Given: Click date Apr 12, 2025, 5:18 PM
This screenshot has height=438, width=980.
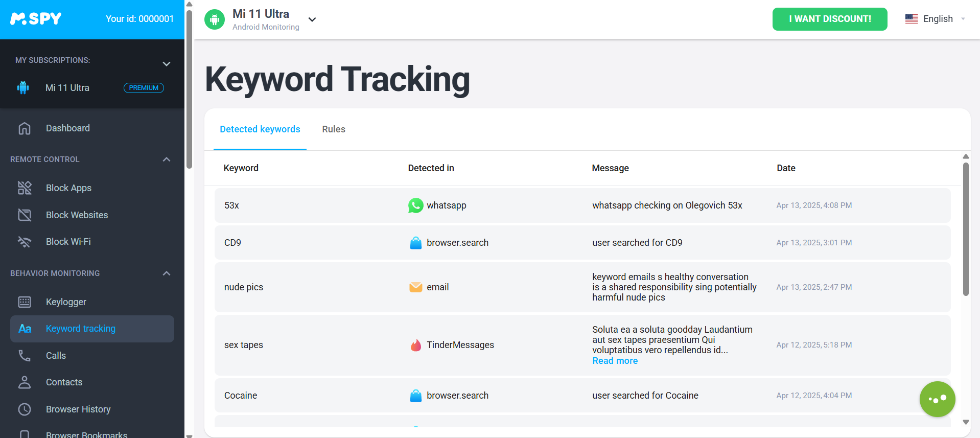Looking at the screenshot, I should click(814, 345).
